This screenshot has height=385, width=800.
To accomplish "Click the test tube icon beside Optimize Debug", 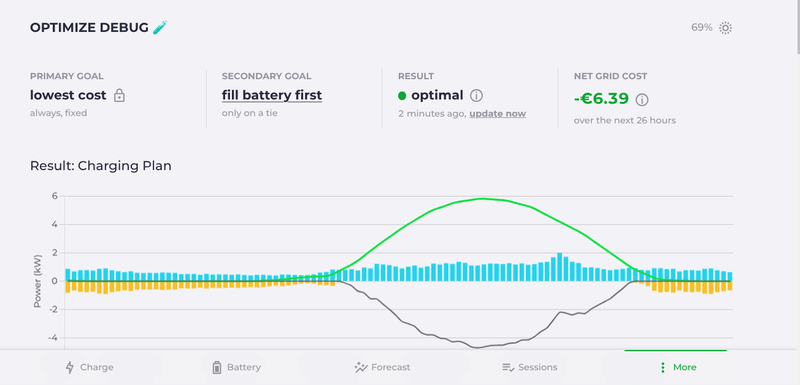I will tap(160, 28).
